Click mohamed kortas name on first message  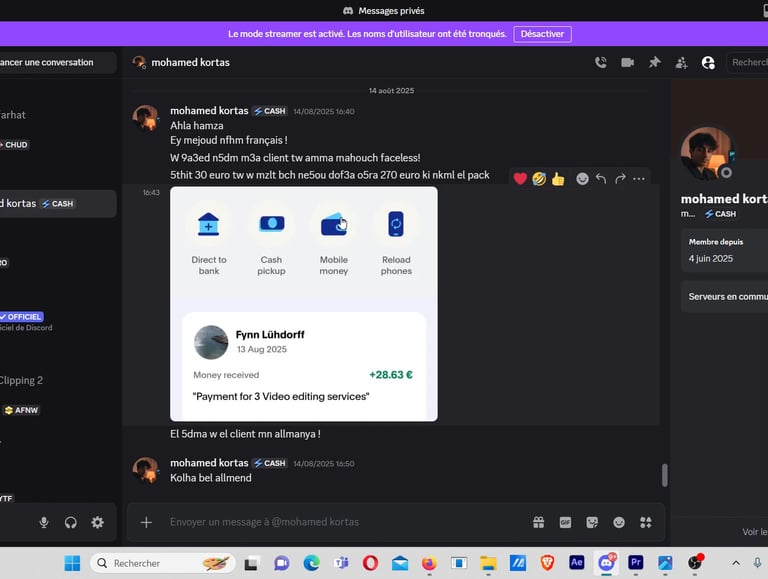point(209,111)
